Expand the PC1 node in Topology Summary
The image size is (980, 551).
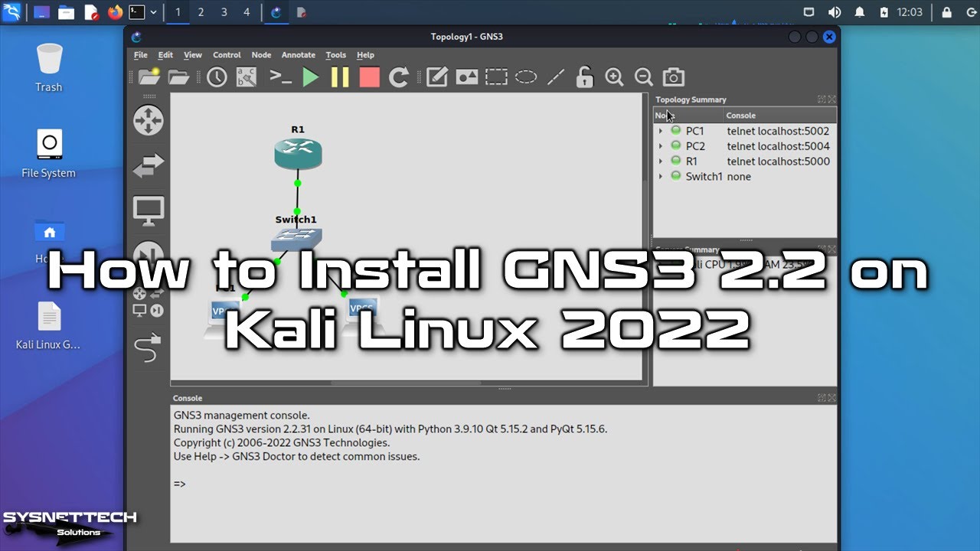click(661, 131)
